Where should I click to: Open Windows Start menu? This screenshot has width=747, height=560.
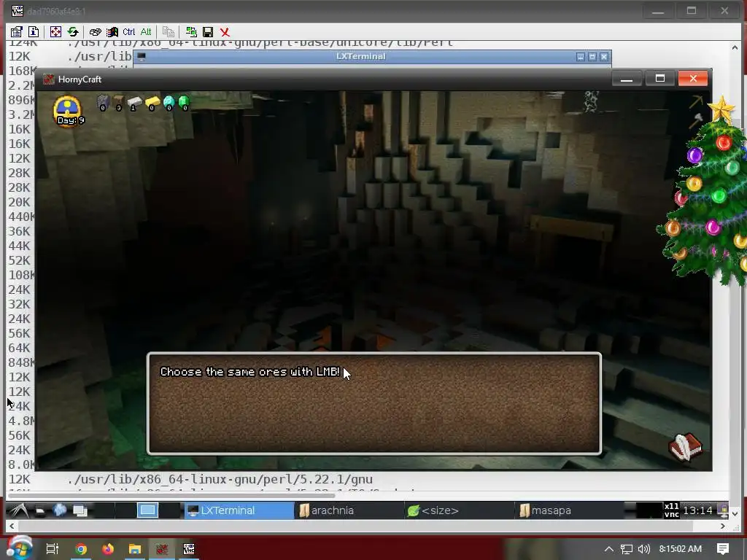click(19, 548)
